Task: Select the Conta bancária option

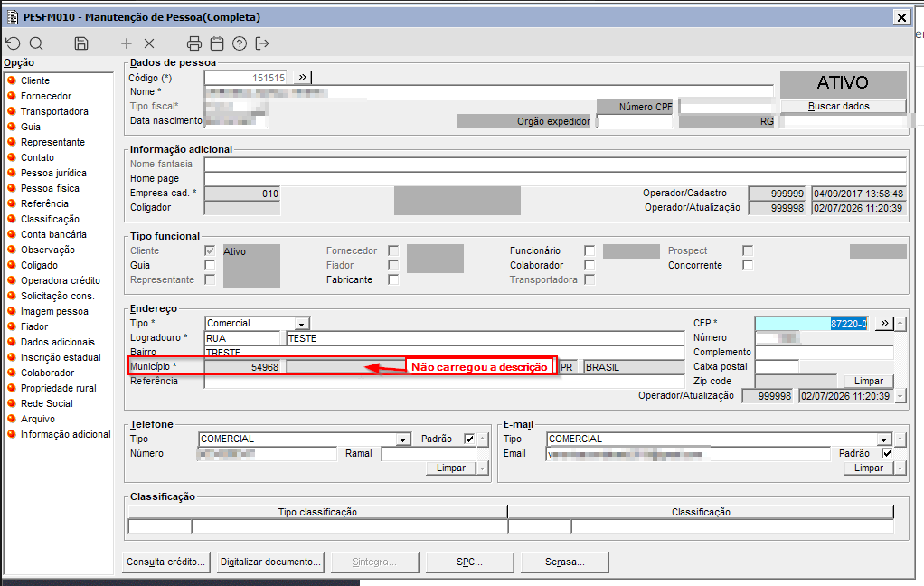Action: point(53,234)
